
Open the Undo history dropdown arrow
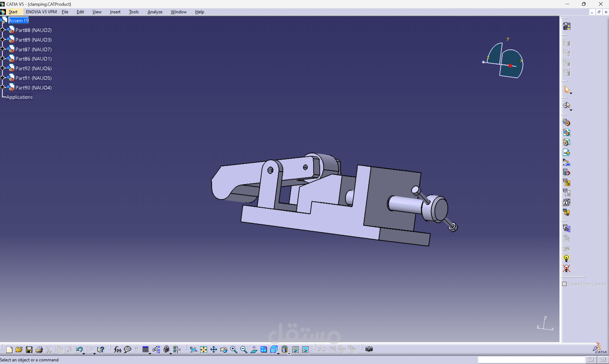(x=84, y=354)
